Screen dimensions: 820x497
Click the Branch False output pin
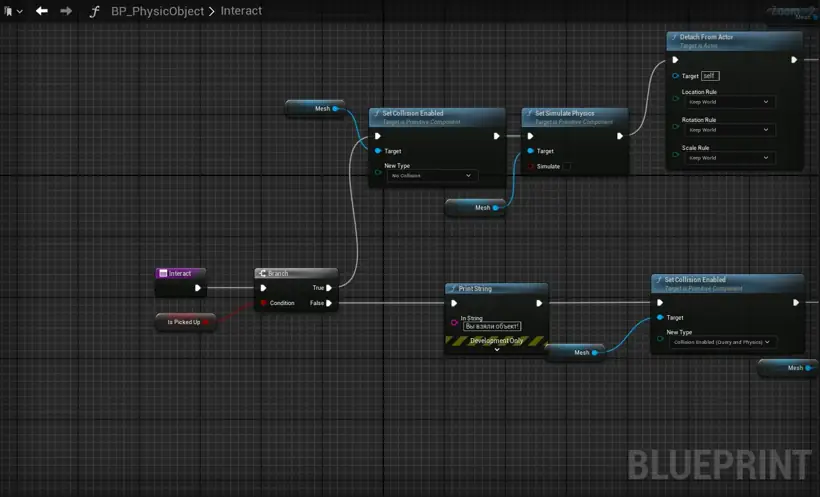coord(329,303)
